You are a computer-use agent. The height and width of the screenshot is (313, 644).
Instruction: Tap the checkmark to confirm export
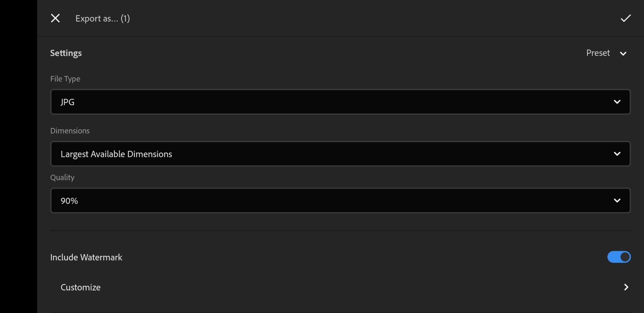pos(625,18)
